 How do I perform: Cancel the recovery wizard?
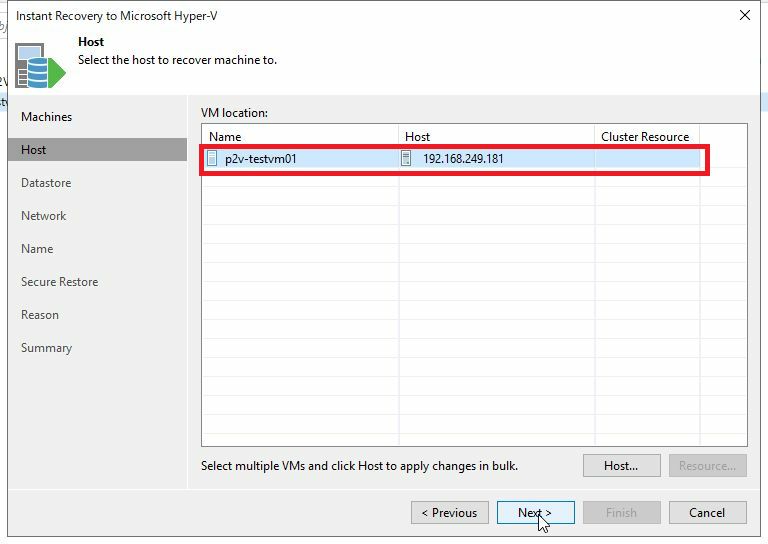point(707,513)
